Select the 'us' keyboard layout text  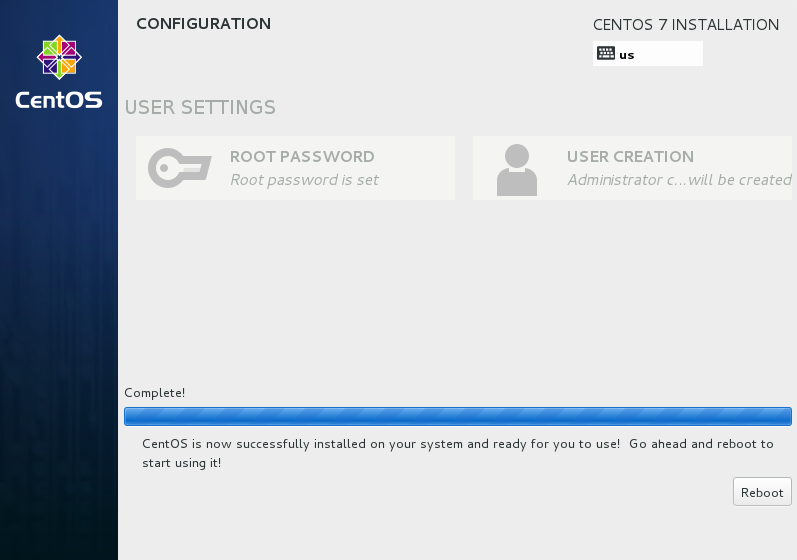point(627,55)
